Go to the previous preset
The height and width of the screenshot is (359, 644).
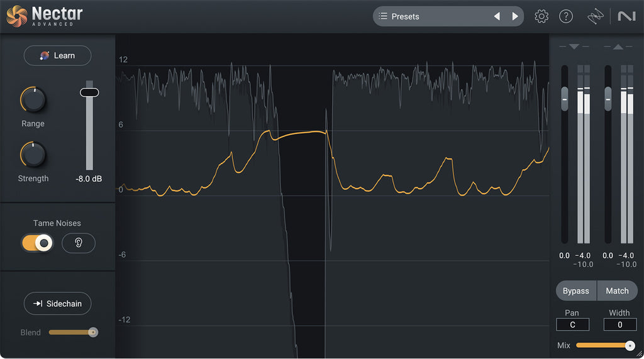click(x=497, y=16)
